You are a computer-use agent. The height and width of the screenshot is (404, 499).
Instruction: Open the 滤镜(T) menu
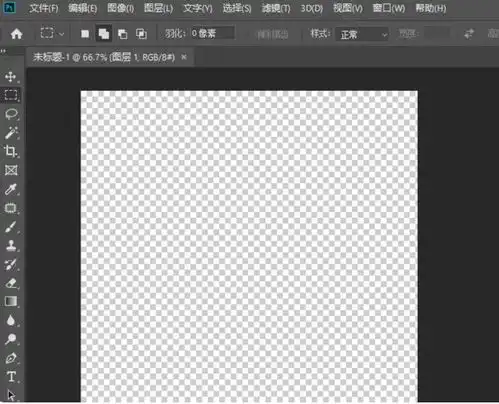pyautogui.click(x=276, y=8)
